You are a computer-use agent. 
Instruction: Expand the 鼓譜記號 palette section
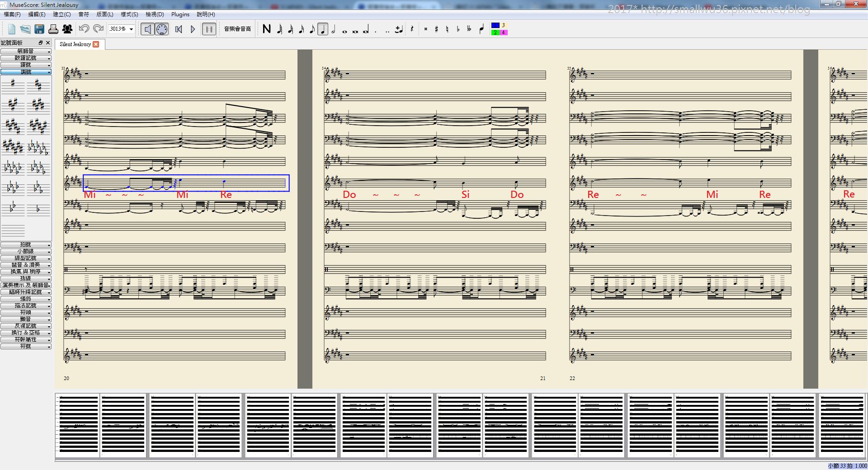click(26, 58)
